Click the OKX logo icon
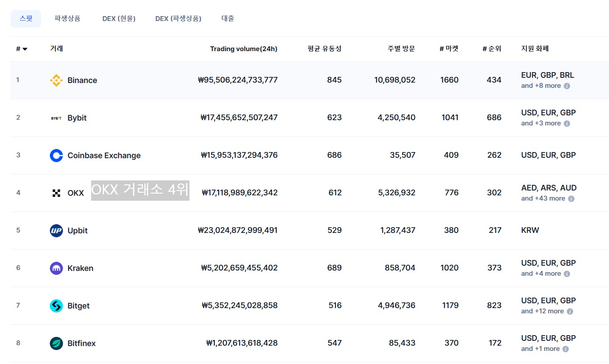 56,193
